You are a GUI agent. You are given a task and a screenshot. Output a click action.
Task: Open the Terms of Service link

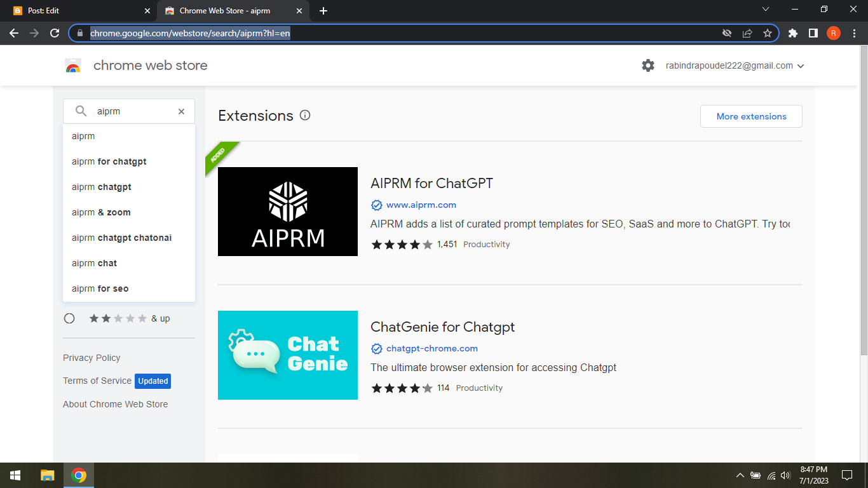pyautogui.click(x=97, y=381)
